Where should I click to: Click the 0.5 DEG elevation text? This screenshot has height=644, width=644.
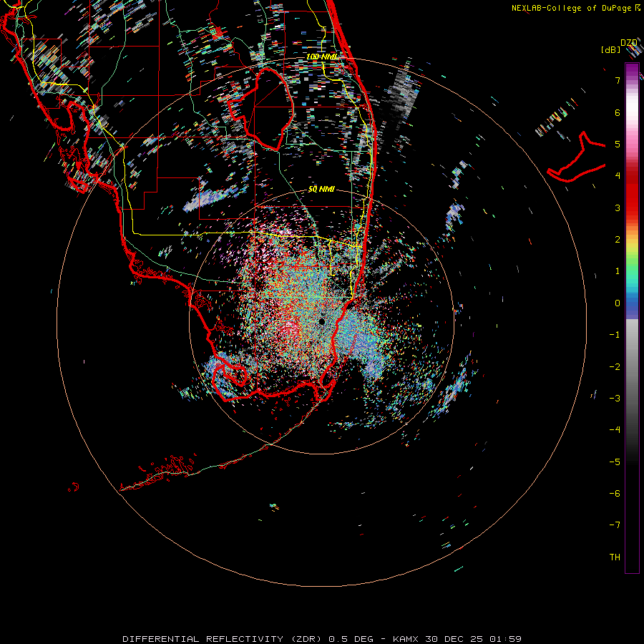(x=351, y=639)
